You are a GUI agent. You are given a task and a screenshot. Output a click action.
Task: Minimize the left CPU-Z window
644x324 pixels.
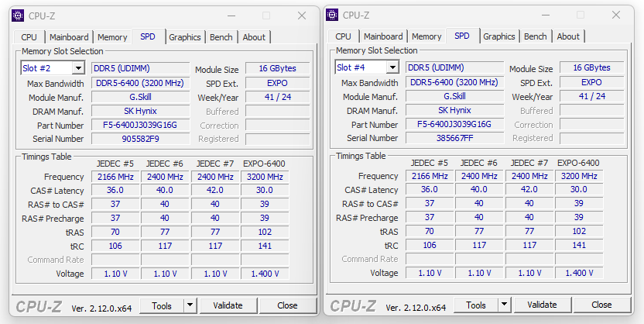click(x=231, y=16)
